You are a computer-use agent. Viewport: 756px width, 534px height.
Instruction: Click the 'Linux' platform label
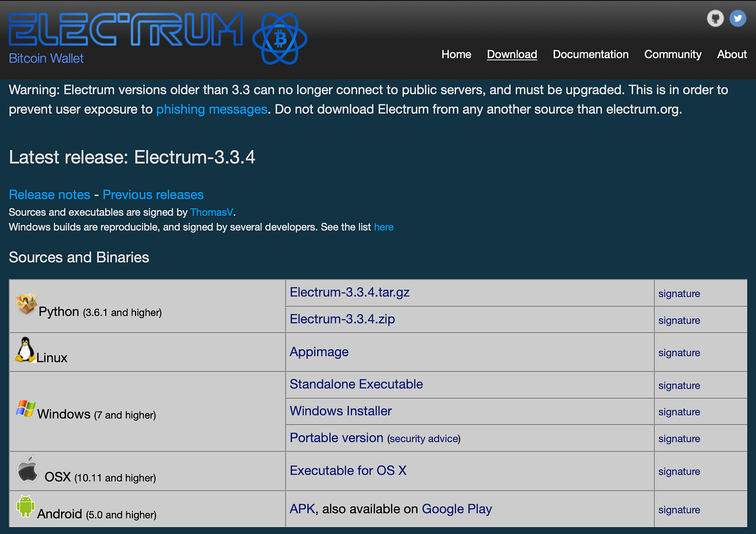52,358
